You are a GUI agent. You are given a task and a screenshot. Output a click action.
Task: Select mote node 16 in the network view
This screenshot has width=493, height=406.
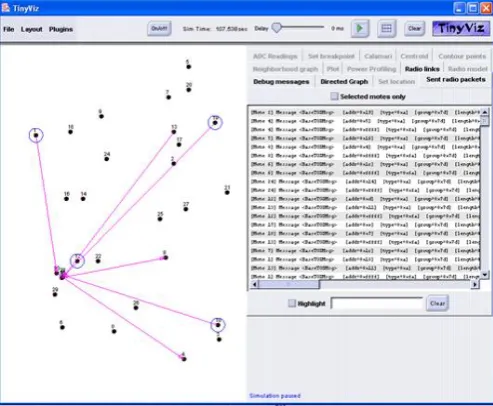tap(66, 199)
